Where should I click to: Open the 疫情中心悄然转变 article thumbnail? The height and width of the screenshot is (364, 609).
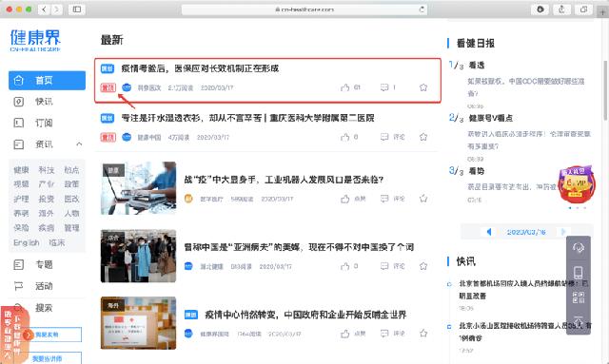tap(138, 323)
